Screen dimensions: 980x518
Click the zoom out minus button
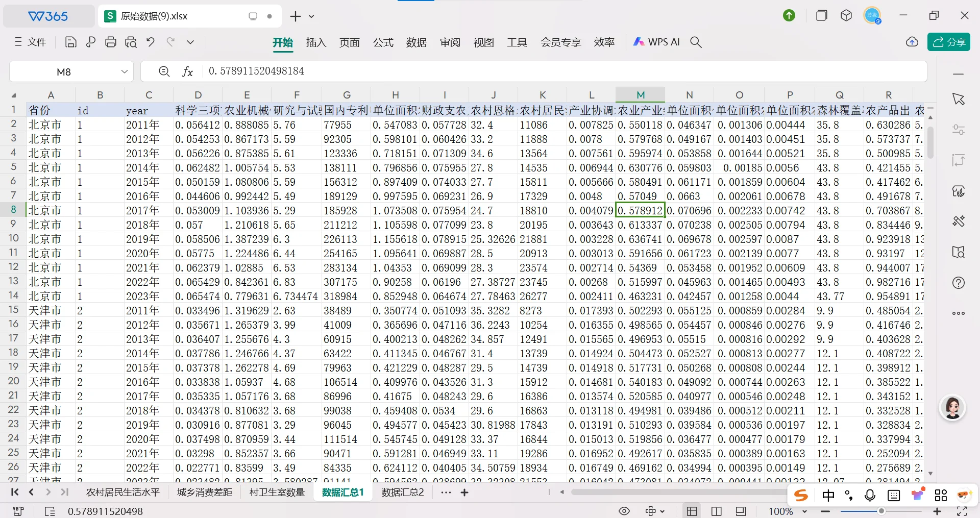[826, 511]
